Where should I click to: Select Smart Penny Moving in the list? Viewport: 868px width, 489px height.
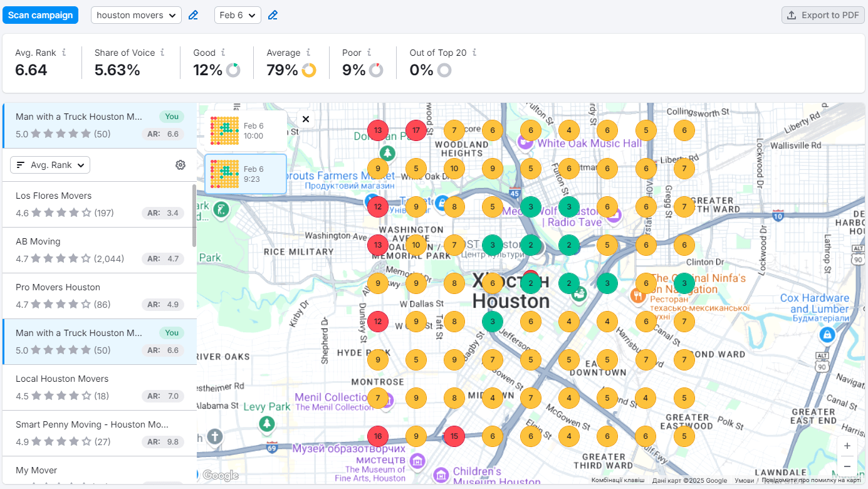pyautogui.click(x=99, y=433)
